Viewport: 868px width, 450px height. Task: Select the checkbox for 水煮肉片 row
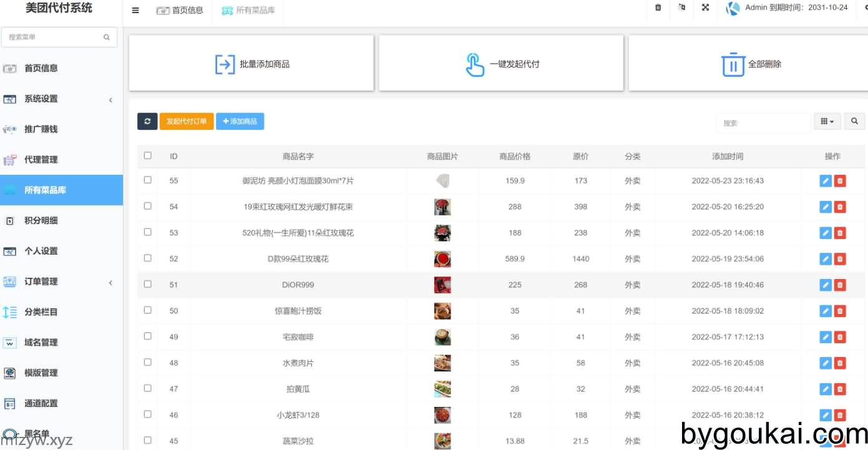click(148, 362)
